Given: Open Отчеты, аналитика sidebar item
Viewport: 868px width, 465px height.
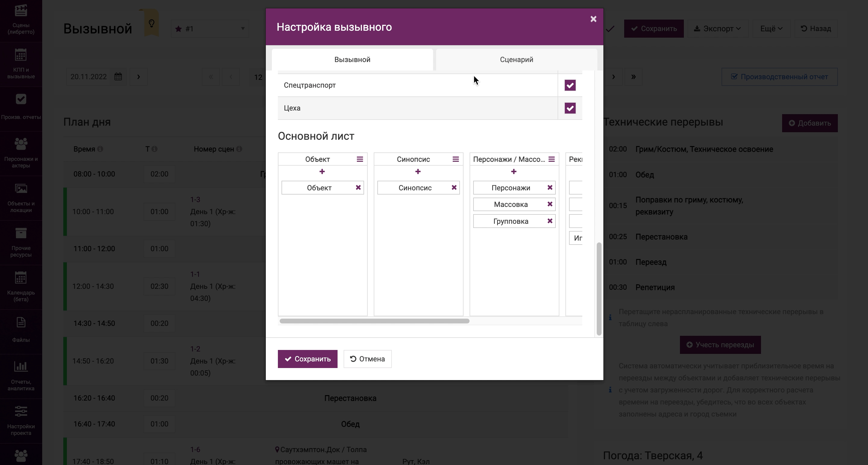Looking at the screenshot, I should [21, 376].
